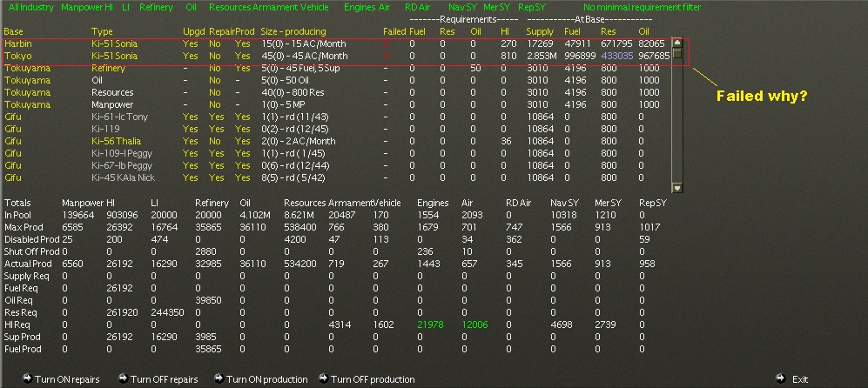The width and height of the screenshot is (868, 388).
Task: Click the Tokuyama Resources type cell
Action: pyautogui.click(x=112, y=92)
